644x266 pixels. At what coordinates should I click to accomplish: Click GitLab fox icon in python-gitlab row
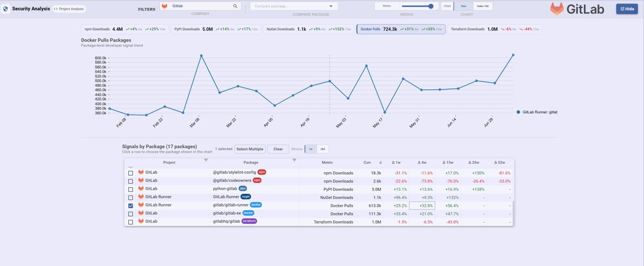[x=141, y=189]
